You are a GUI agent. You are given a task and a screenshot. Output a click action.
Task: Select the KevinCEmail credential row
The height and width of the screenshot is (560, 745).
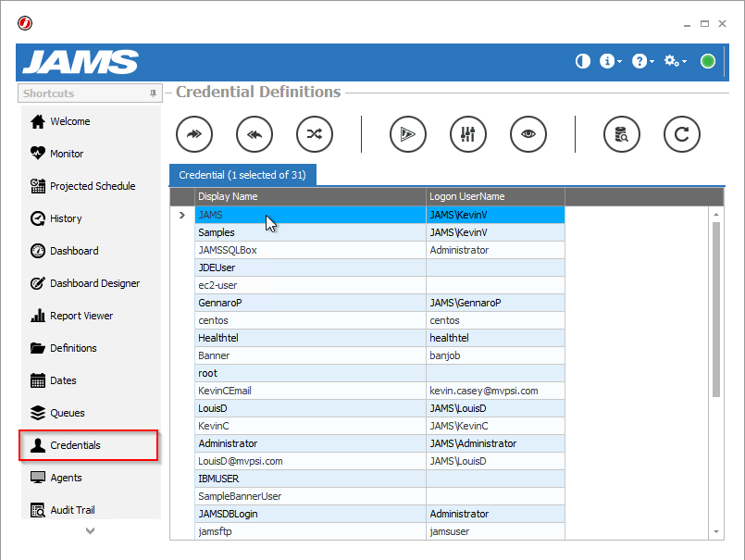pyautogui.click(x=379, y=391)
